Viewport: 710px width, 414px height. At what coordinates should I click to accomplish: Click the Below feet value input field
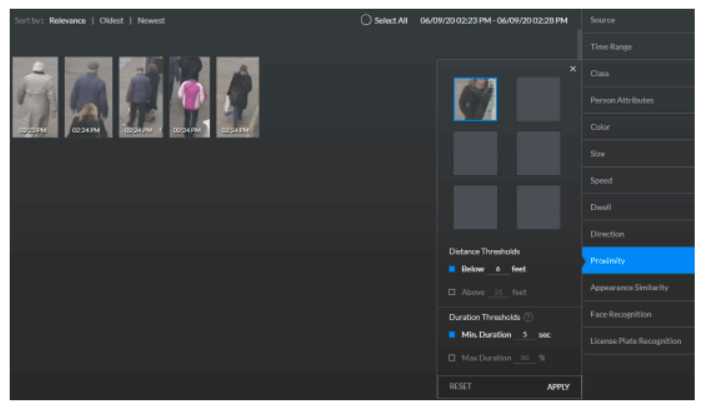(498, 269)
